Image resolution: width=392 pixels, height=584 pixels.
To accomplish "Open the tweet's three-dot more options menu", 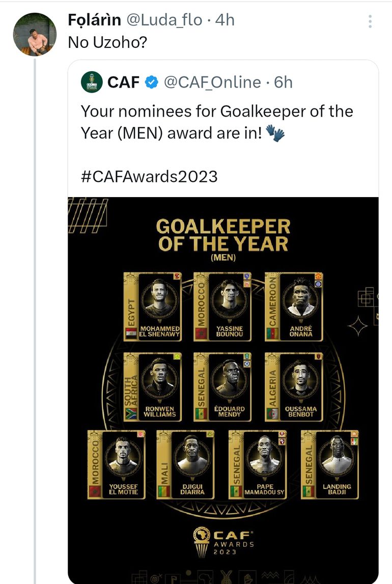I will [370, 21].
